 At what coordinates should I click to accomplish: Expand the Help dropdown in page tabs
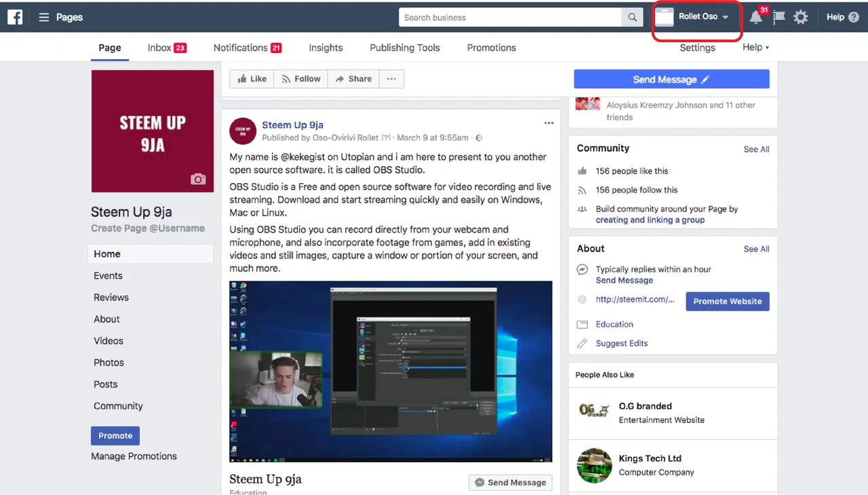[756, 47]
